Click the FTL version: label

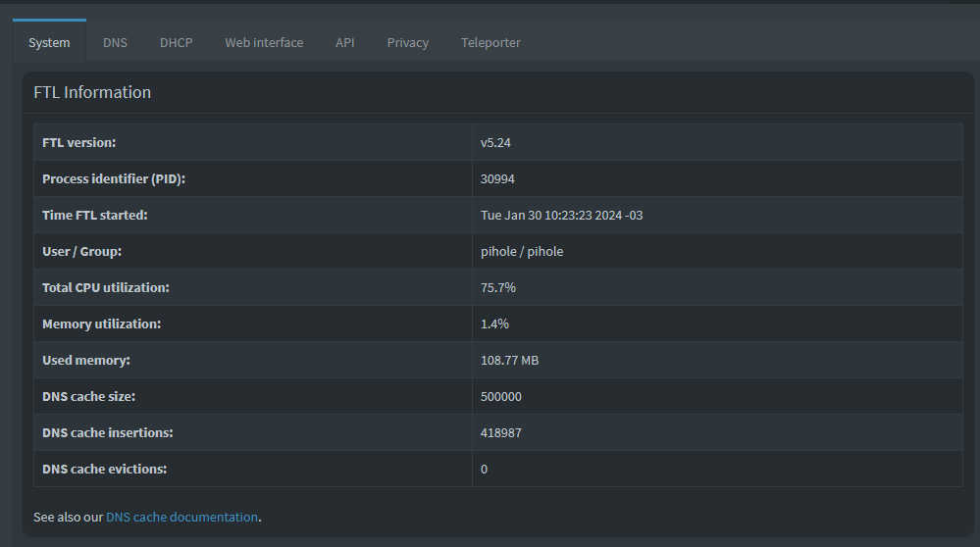79,143
